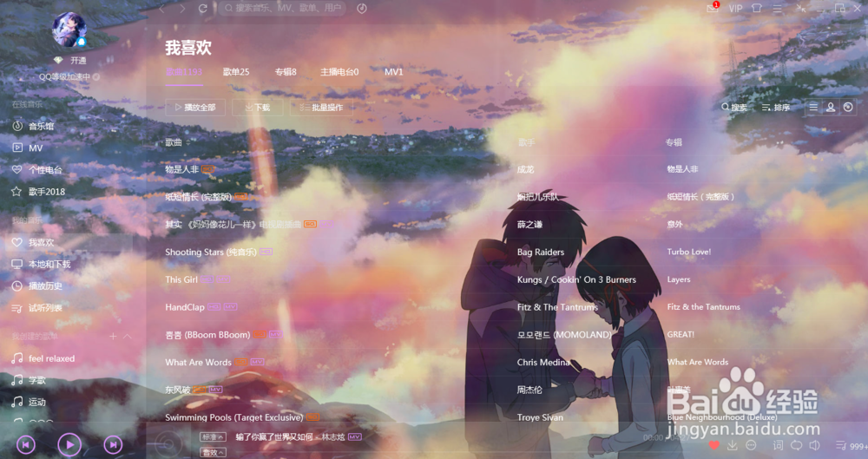The width and height of the screenshot is (868, 459).
Task: Open MV badge for HandClap
Action: [x=230, y=307]
